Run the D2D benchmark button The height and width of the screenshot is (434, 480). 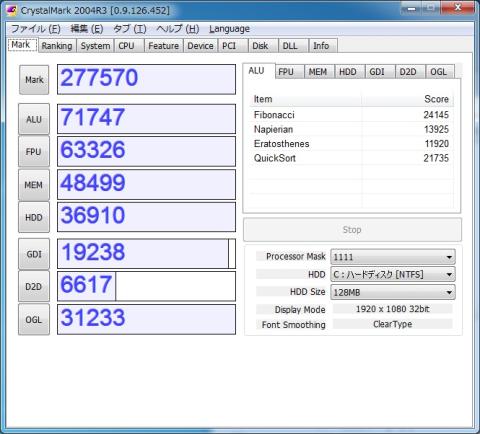[34, 286]
